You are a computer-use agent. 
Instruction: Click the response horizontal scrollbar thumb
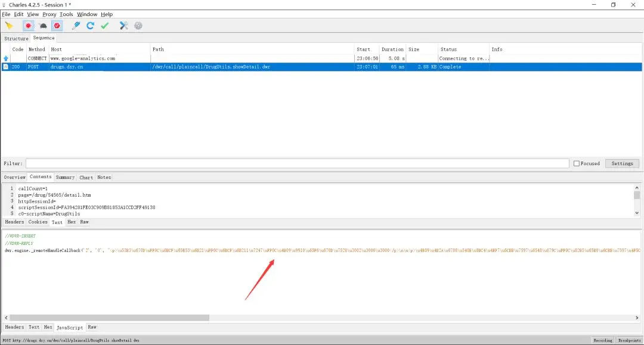point(109,318)
